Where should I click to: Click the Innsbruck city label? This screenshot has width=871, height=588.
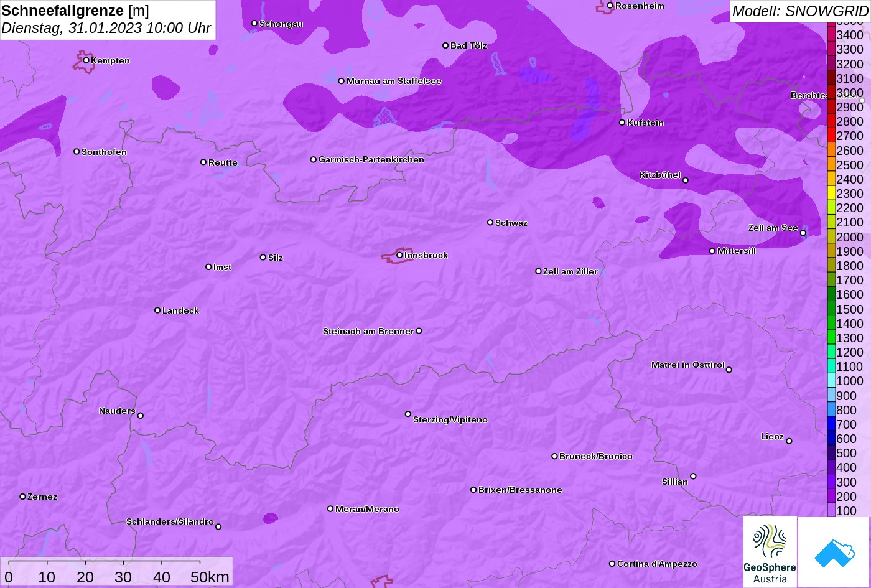[426, 255]
